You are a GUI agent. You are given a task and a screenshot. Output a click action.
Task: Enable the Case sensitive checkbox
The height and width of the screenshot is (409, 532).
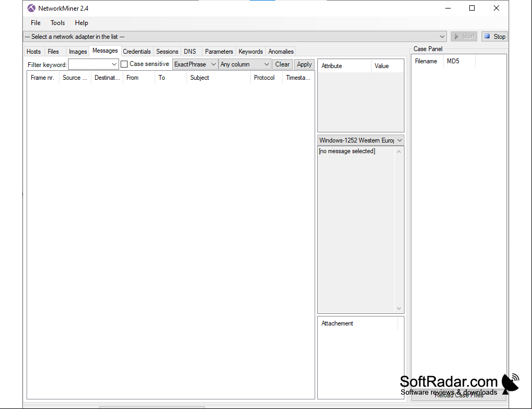click(124, 64)
